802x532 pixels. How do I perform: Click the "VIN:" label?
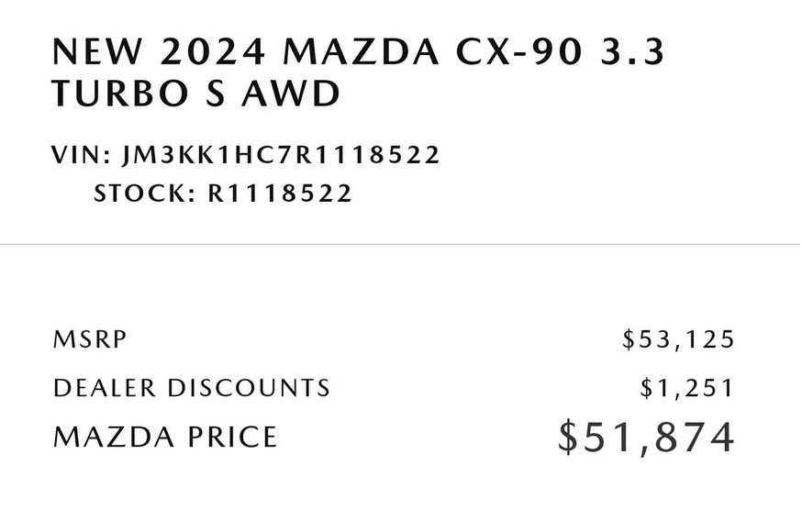(x=84, y=155)
